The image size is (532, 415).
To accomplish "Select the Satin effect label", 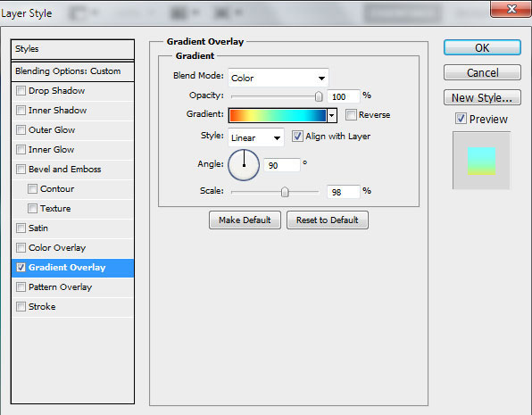I will (38, 228).
